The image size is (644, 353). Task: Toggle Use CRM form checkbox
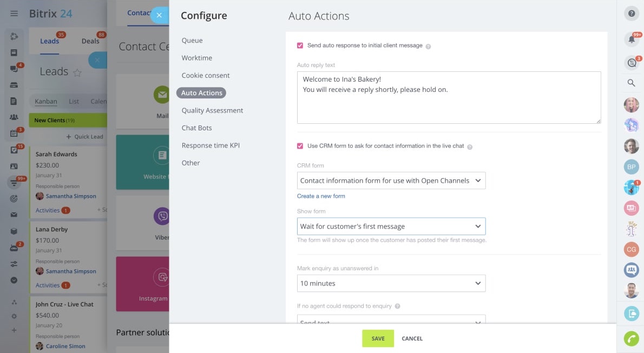300,146
